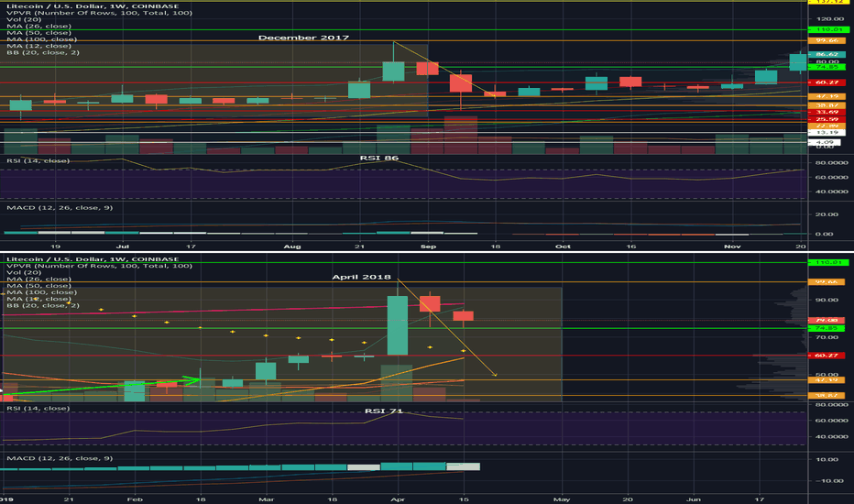Click the 'Feb' date on time axis
Screen dimensions: 854x504
click(135, 499)
